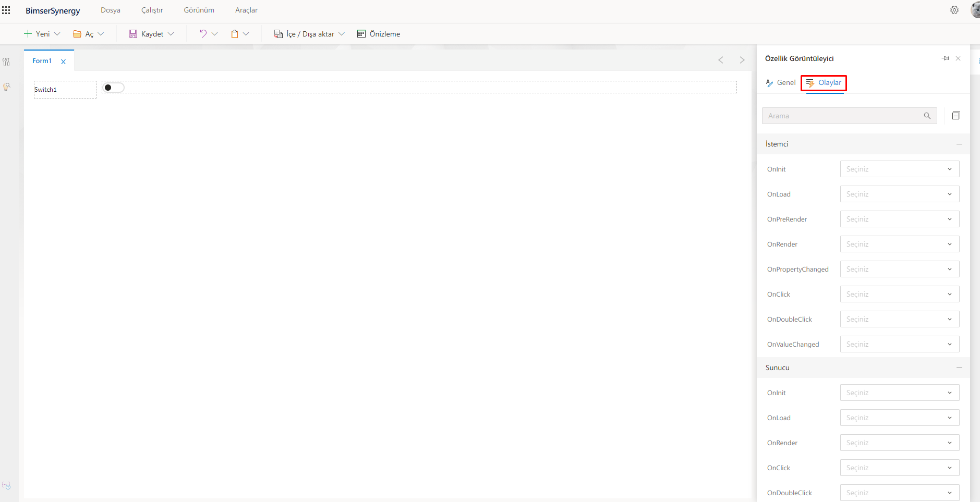Open İstemci OnDoubleClick dropdown
This screenshot has width=980, height=502.
(x=900, y=319)
